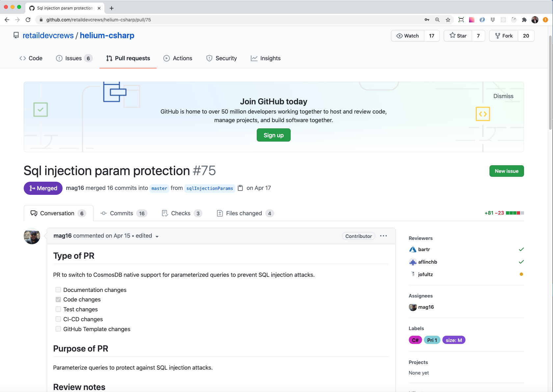Viewport: 553px width, 392px height.
Task: Open the comment's three-dot options menu
Action: (x=383, y=236)
